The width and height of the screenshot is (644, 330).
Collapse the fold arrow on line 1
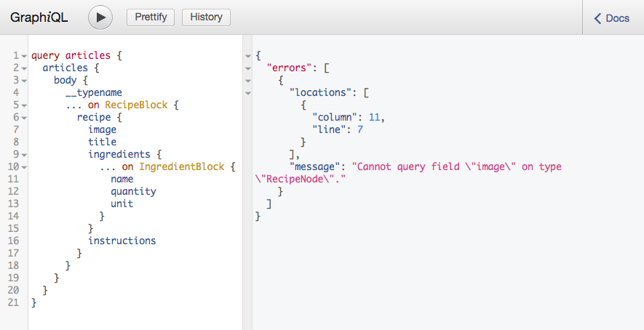24,56
